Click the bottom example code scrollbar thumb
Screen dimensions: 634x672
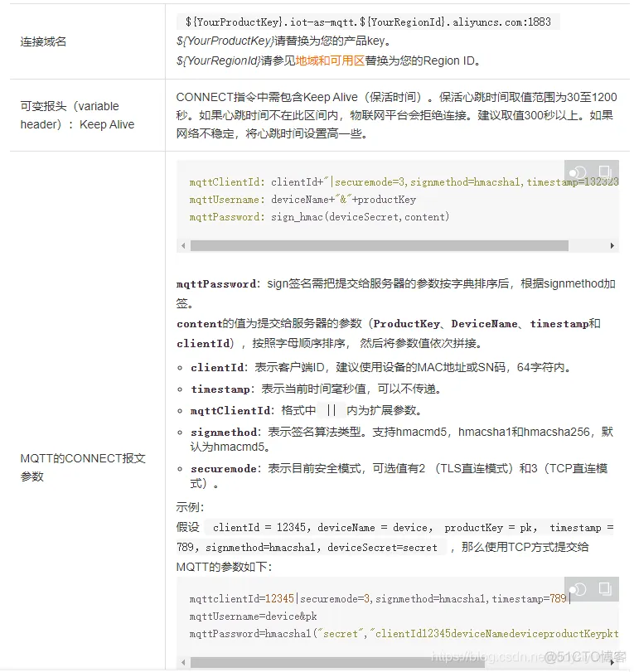pos(337,663)
